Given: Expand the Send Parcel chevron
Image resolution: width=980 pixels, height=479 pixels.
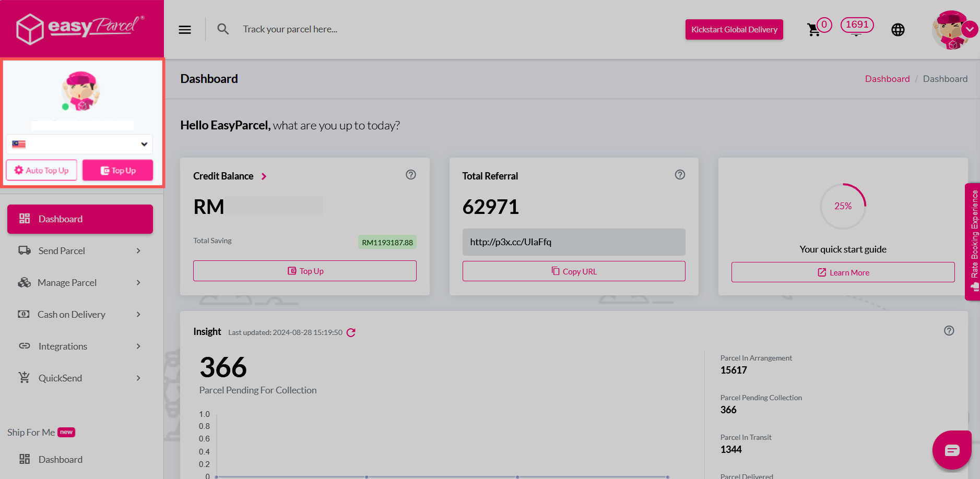Looking at the screenshot, I should click(x=138, y=251).
